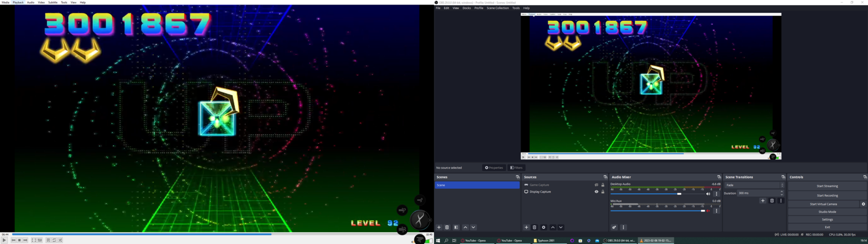The image size is (868, 244).
Task: Undock the Sources panel
Action: pyautogui.click(x=605, y=177)
